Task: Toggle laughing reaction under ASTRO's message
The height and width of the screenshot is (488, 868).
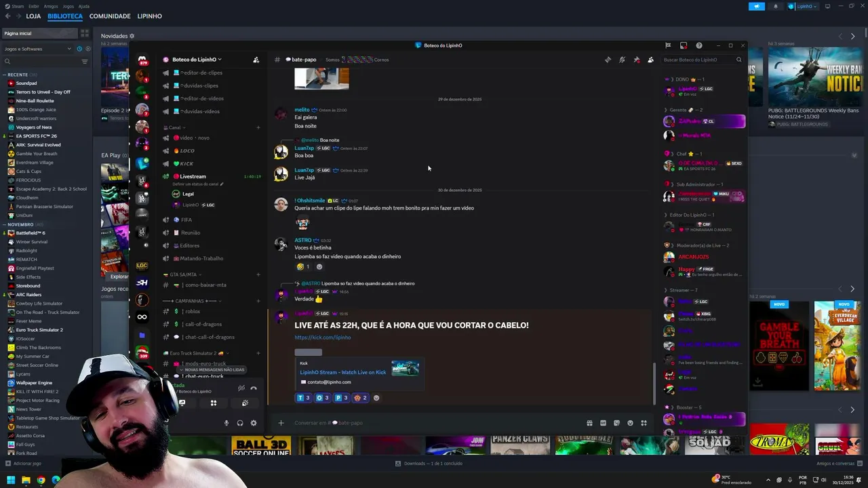Action: pyautogui.click(x=303, y=266)
